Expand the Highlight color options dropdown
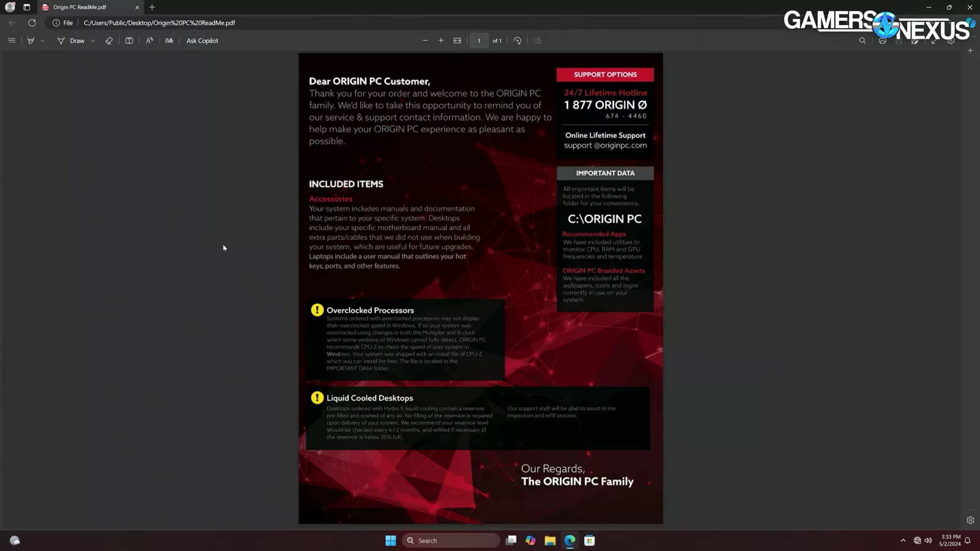The width and height of the screenshot is (980, 551). pos(42,41)
